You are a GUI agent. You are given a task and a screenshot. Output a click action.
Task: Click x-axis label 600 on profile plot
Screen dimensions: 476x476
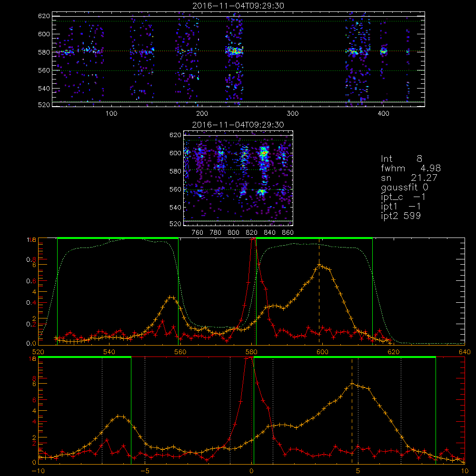point(322,352)
